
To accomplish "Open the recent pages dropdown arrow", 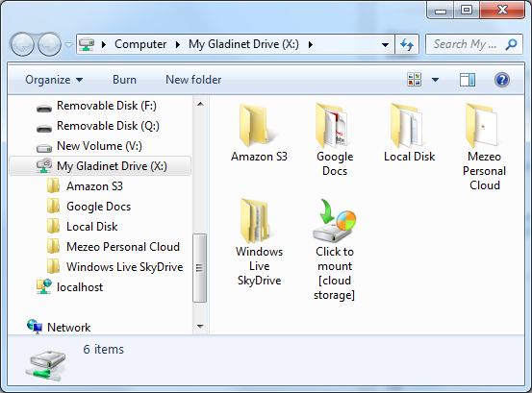I will click(x=69, y=45).
